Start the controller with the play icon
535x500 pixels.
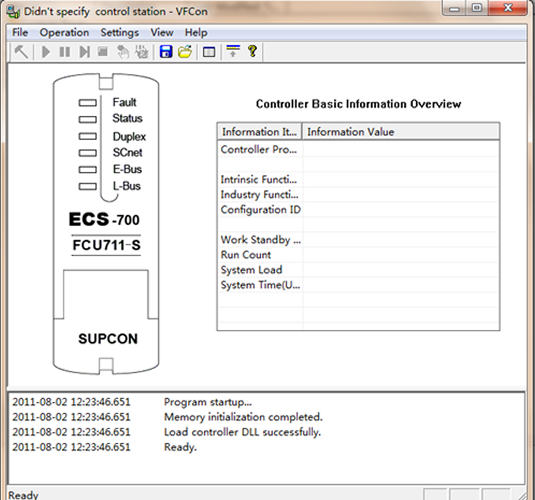point(46,52)
